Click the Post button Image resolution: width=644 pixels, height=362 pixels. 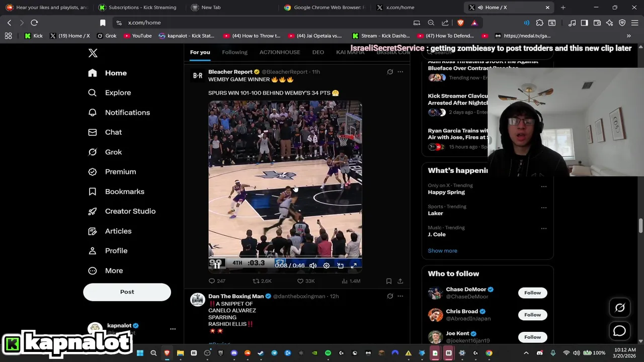pyautogui.click(x=127, y=292)
